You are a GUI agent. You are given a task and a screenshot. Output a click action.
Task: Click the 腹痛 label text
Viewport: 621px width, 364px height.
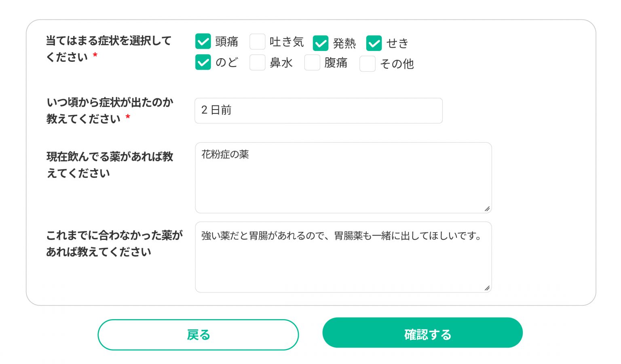(336, 63)
